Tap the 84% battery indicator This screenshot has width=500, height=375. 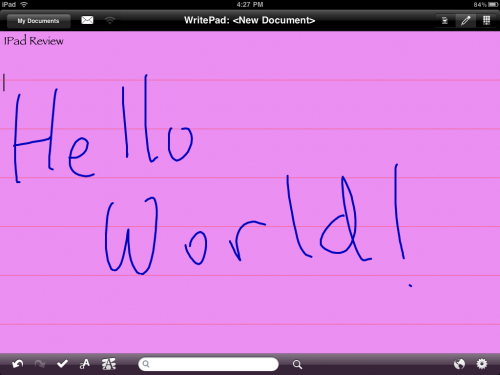[x=486, y=5]
